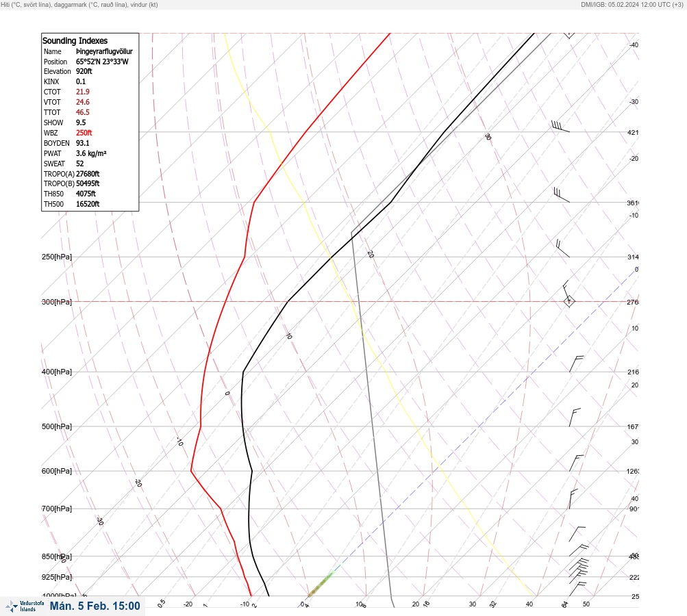This screenshot has width=687, height=616.
Task: Click the CTOT value 21.9
Action: point(83,92)
